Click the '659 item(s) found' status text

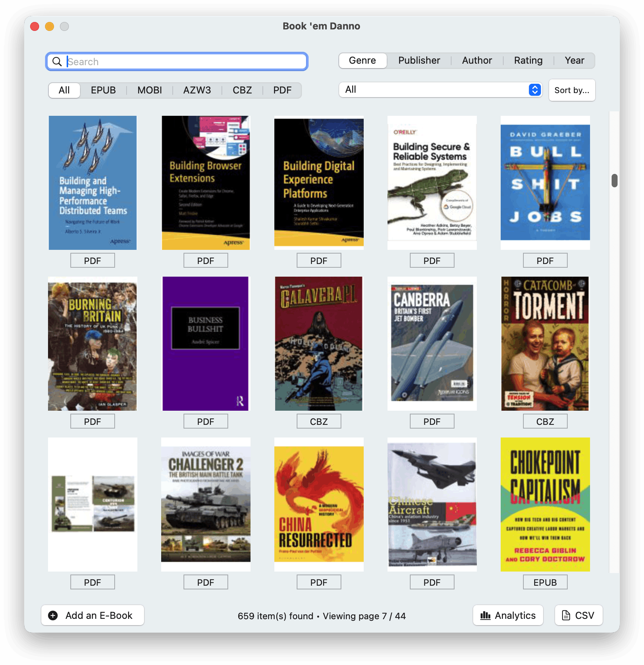point(275,616)
